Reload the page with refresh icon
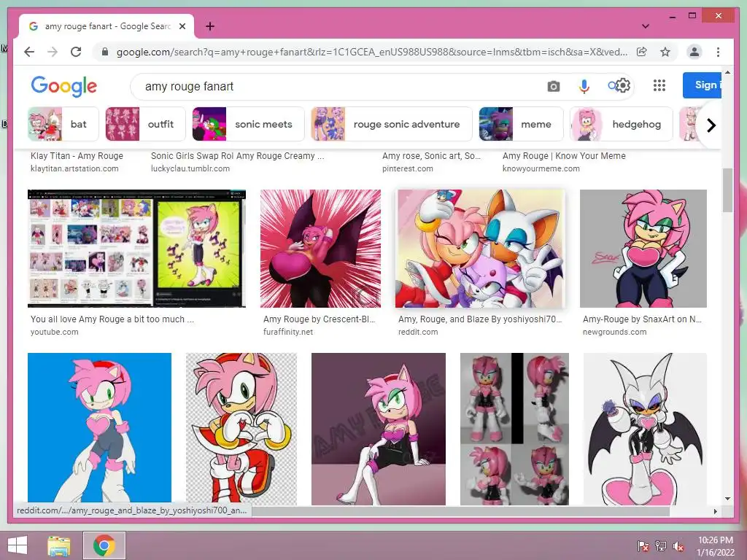Viewport: 747px width, 560px height. pos(76,52)
